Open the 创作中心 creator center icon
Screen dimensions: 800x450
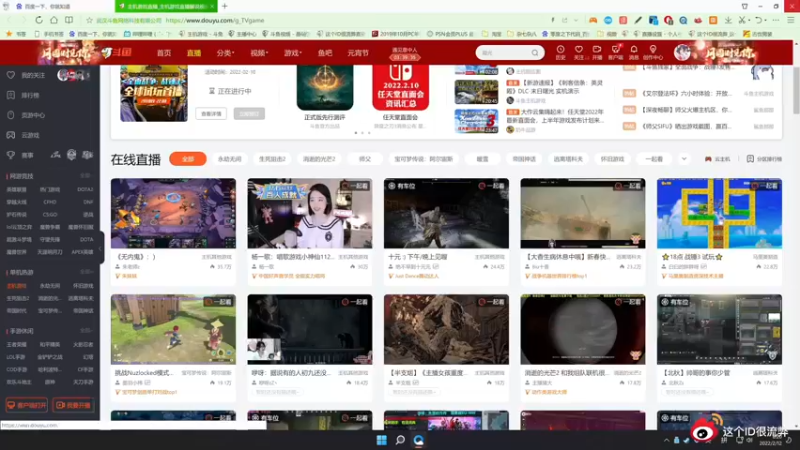click(653, 49)
